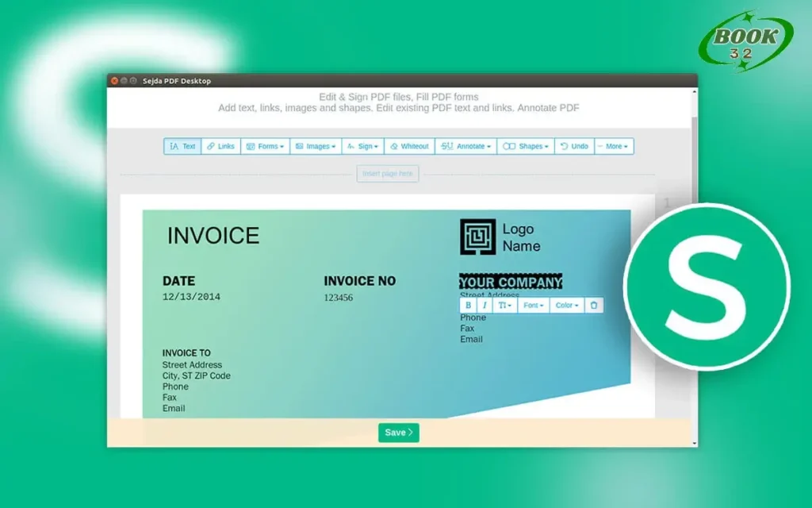Open the More menu in the toolbar
The width and height of the screenshot is (812, 508).
point(614,146)
